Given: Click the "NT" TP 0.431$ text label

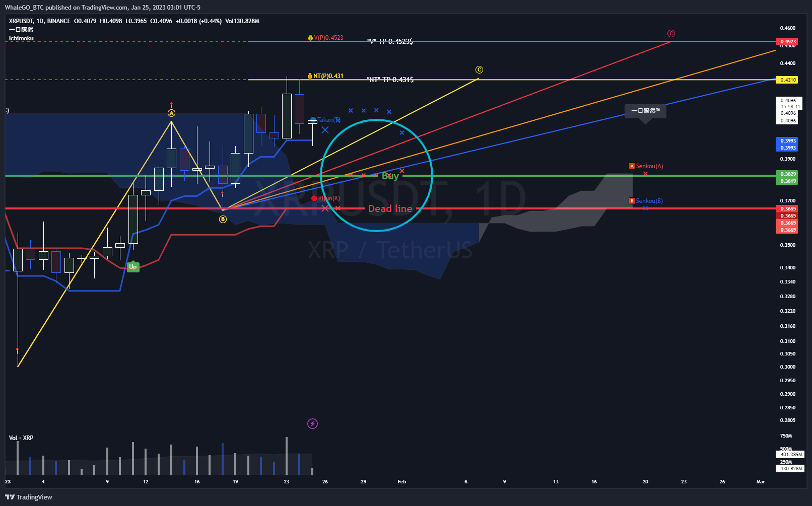Looking at the screenshot, I should coord(390,80).
